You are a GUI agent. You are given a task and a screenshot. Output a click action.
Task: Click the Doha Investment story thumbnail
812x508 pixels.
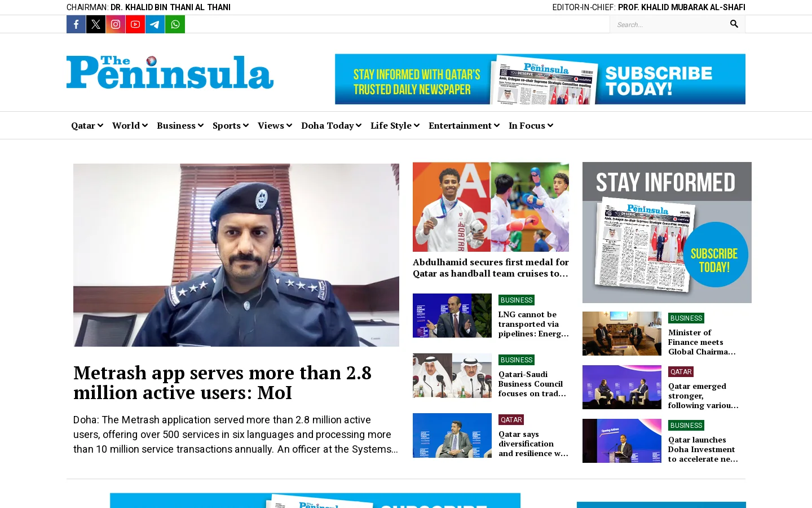coord(622,441)
